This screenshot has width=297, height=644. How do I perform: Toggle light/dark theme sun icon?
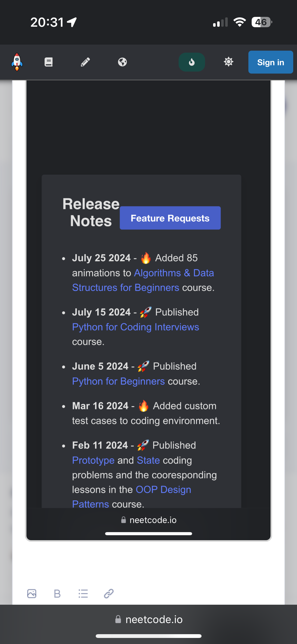coord(228,62)
